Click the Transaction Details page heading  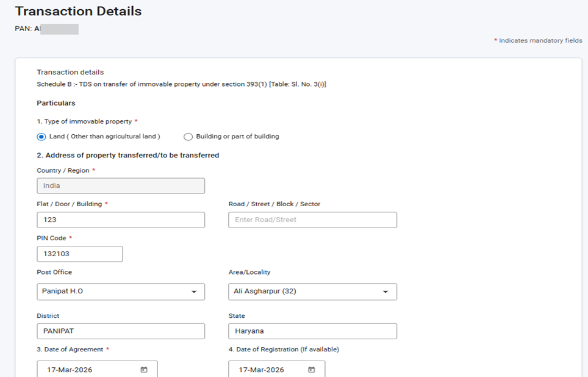[78, 11]
